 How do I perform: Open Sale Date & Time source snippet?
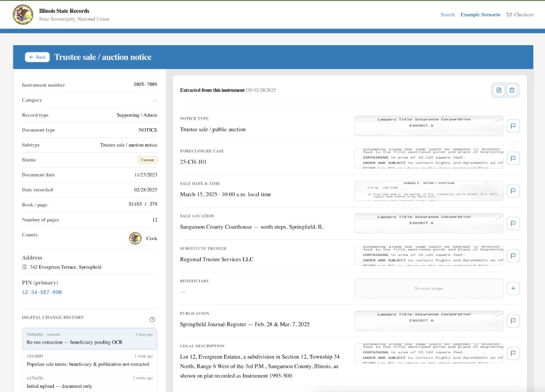click(428, 191)
